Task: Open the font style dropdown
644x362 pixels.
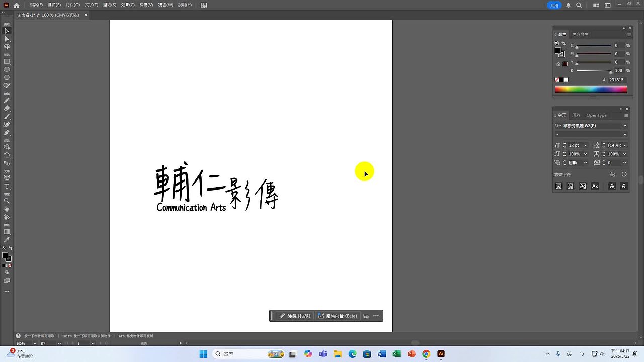Action: pos(625,134)
